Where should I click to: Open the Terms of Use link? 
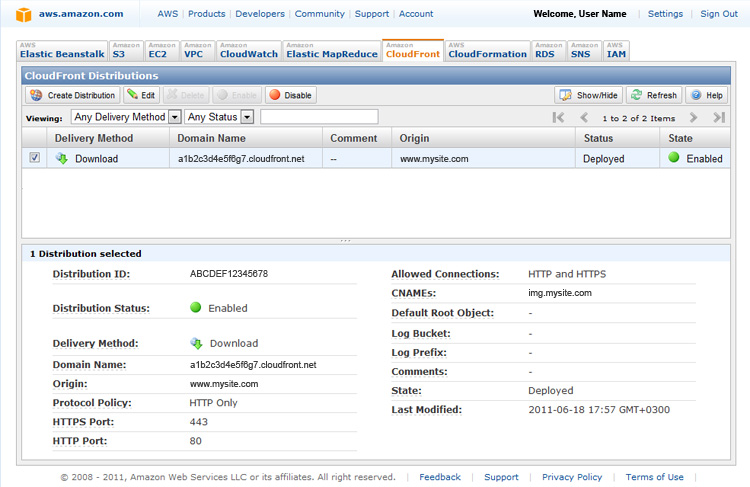pyautogui.click(x=654, y=477)
